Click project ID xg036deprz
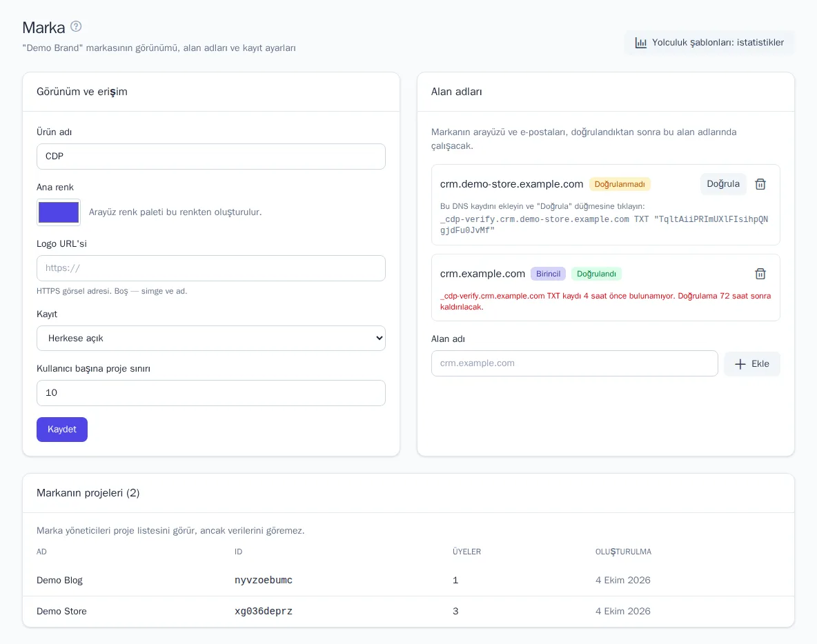This screenshot has height=644, width=817. click(x=263, y=611)
